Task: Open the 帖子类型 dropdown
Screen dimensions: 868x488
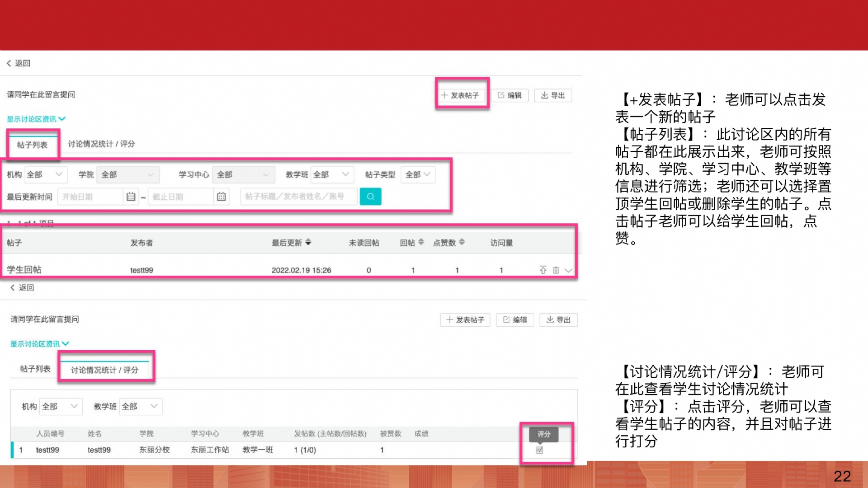Action: tap(417, 174)
